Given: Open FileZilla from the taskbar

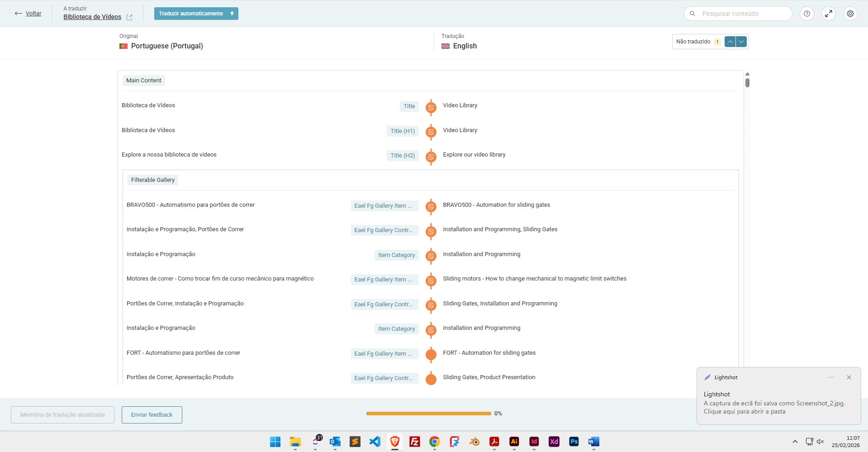Looking at the screenshot, I should click(415, 442).
